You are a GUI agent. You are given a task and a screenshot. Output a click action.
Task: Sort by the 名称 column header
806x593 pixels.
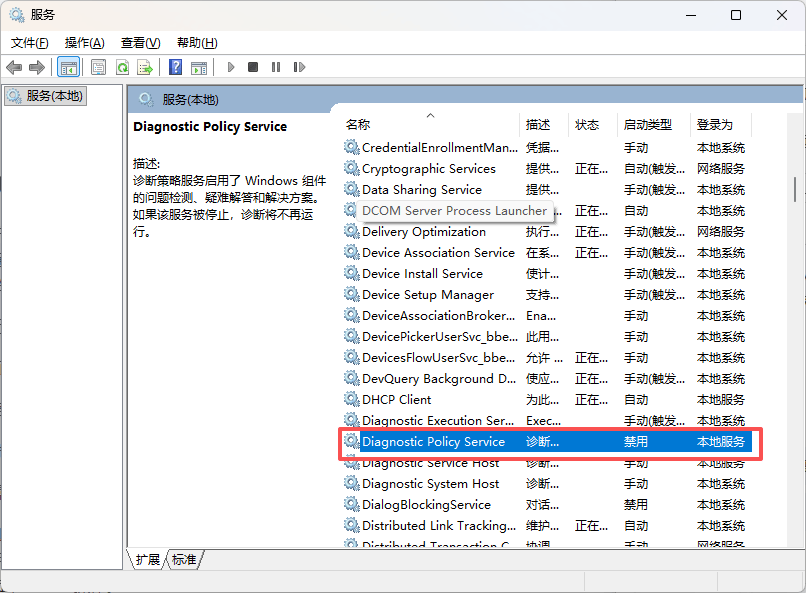point(431,125)
